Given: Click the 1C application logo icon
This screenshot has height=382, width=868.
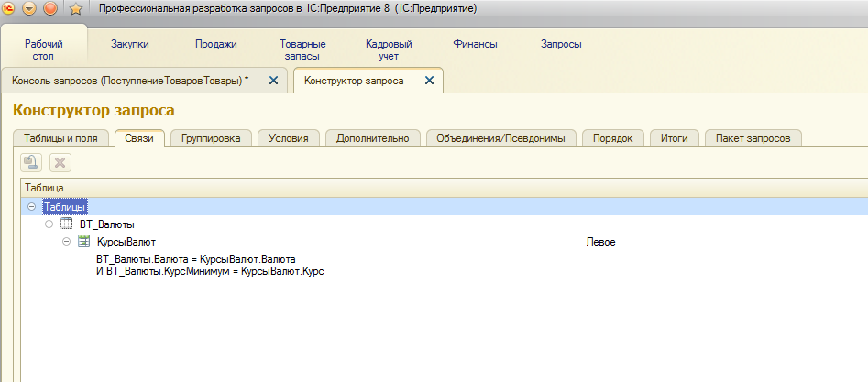Looking at the screenshot, I should click(9, 8).
